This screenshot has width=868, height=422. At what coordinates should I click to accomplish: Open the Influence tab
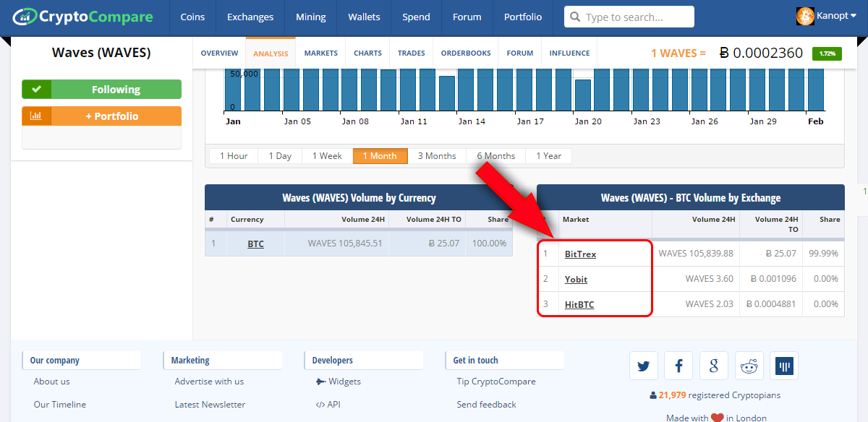pyautogui.click(x=569, y=53)
